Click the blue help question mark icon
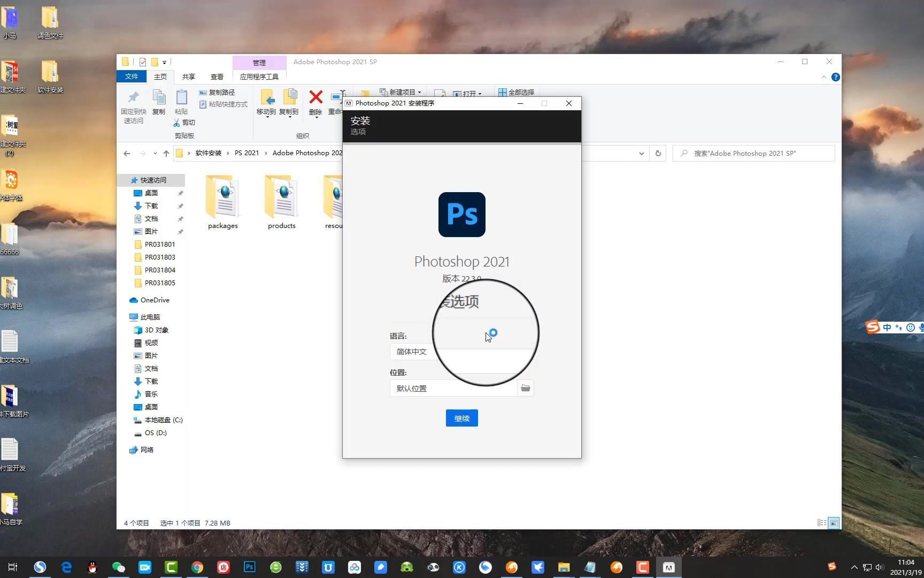Viewport: 924px width, 578px height. (x=835, y=77)
